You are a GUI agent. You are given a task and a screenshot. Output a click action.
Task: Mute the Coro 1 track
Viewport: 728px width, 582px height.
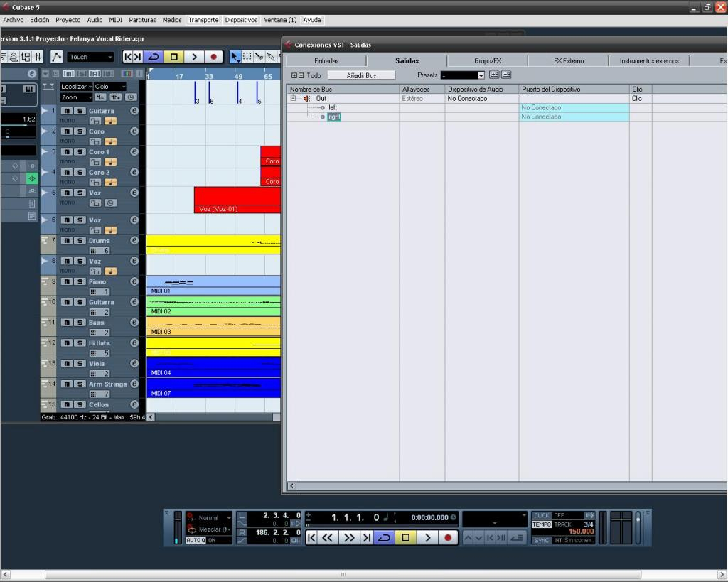point(67,152)
